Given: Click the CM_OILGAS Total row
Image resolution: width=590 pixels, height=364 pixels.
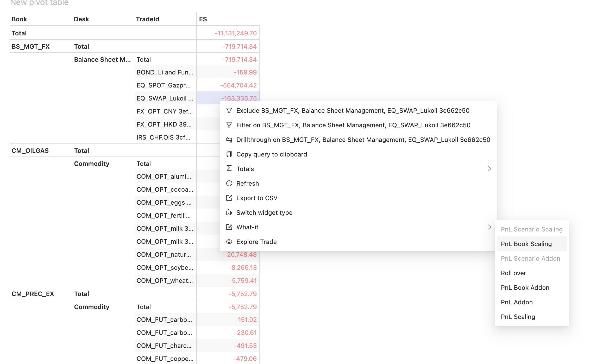Looking at the screenshot, I should click(x=81, y=150).
